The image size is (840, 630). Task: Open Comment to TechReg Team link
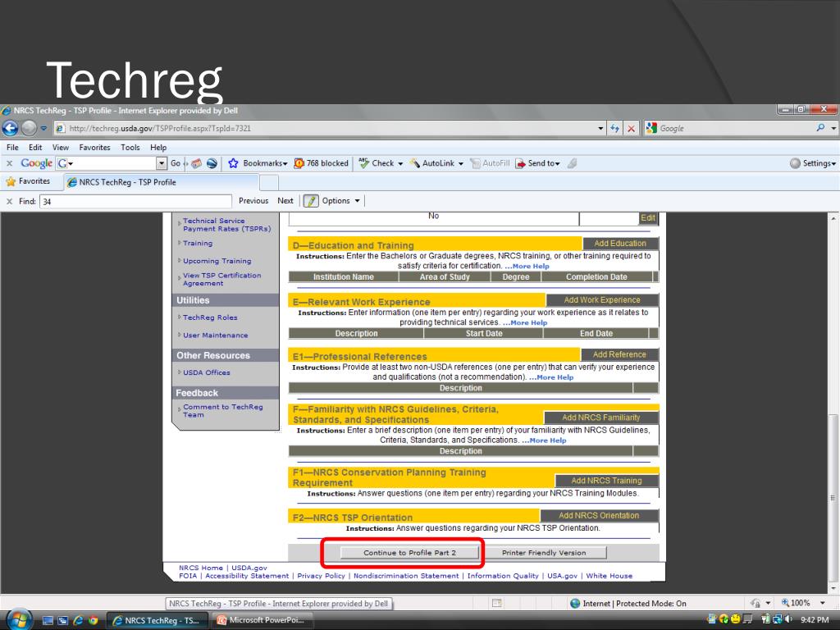point(223,411)
